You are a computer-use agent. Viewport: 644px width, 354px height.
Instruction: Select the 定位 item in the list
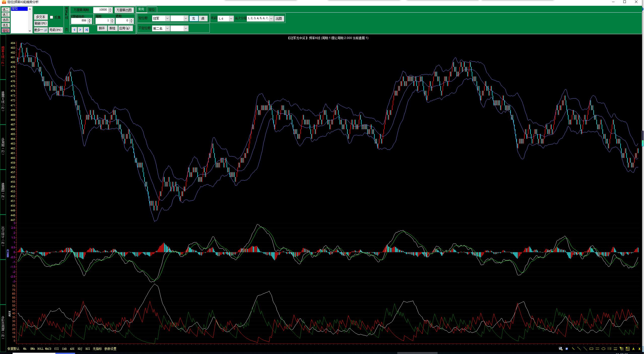19,9
